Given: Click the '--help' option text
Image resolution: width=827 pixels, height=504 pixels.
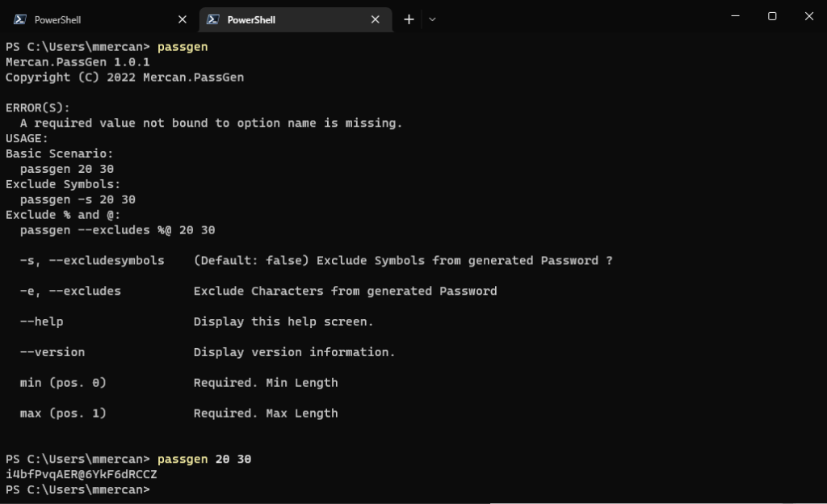Looking at the screenshot, I should pyautogui.click(x=41, y=321).
